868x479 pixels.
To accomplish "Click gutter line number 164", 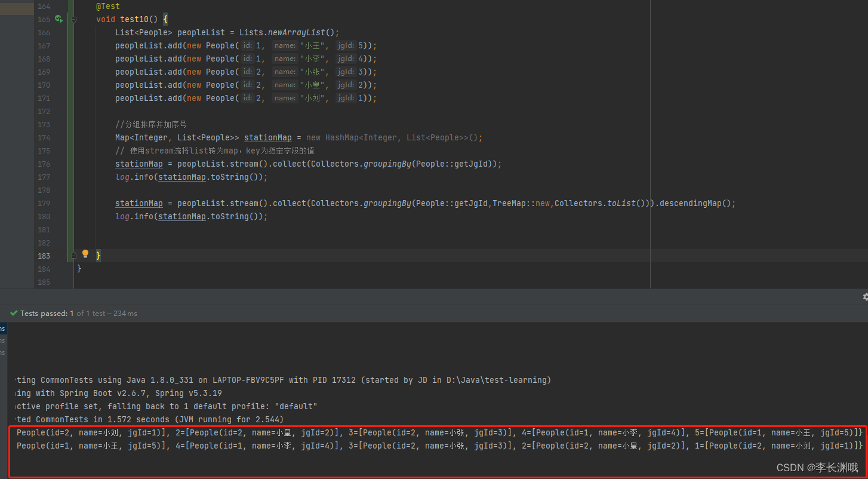I will pos(44,6).
